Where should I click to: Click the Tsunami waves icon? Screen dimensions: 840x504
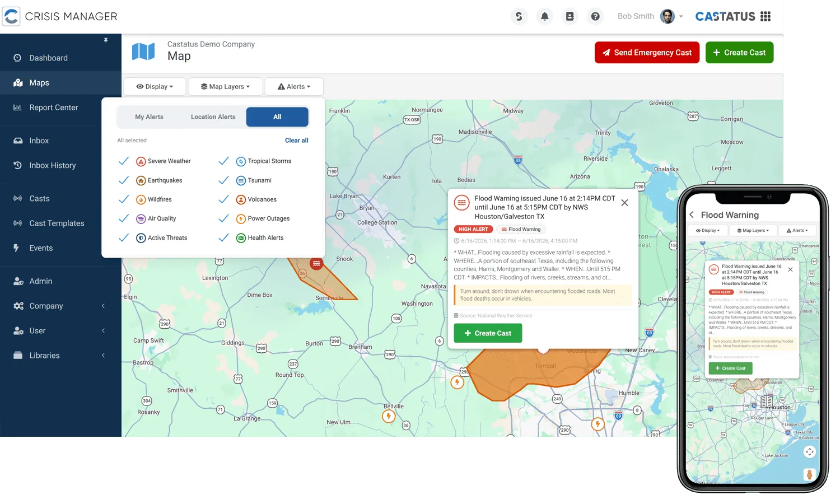tap(241, 180)
